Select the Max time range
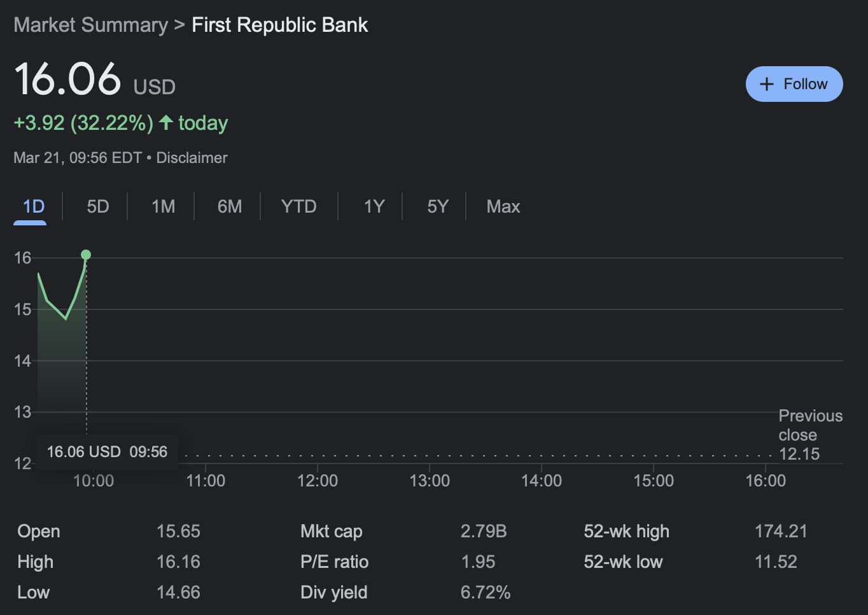 (503, 206)
